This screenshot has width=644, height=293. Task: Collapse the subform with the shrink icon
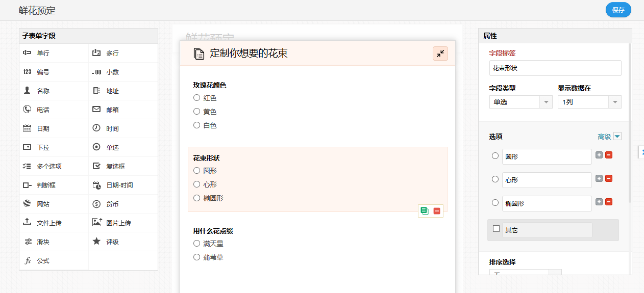pyautogui.click(x=440, y=54)
